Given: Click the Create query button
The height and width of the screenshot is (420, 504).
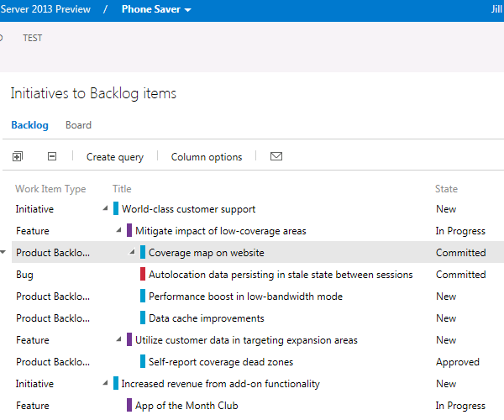Looking at the screenshot, I should tap(115, 157).
